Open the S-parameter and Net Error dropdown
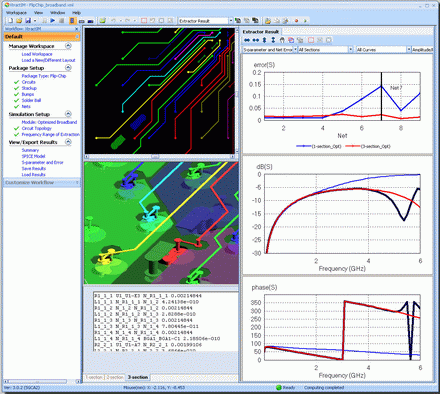This screenshot has height=394, width=440. (x=295, y=49)
